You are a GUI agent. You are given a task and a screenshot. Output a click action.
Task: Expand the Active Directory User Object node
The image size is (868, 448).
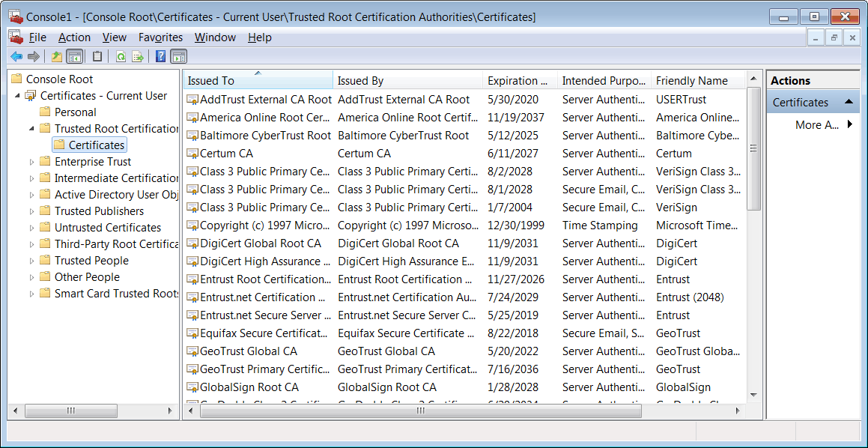click(x=31, y=195)
